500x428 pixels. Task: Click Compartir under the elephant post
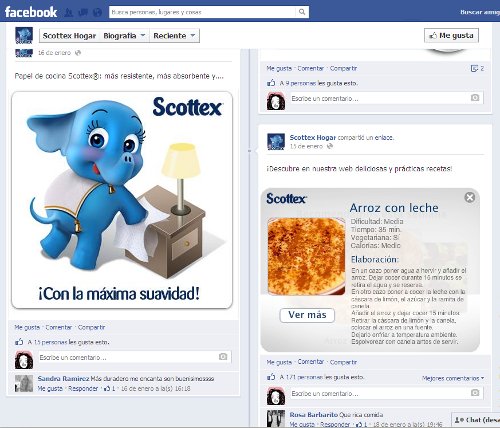coord(91,327)
